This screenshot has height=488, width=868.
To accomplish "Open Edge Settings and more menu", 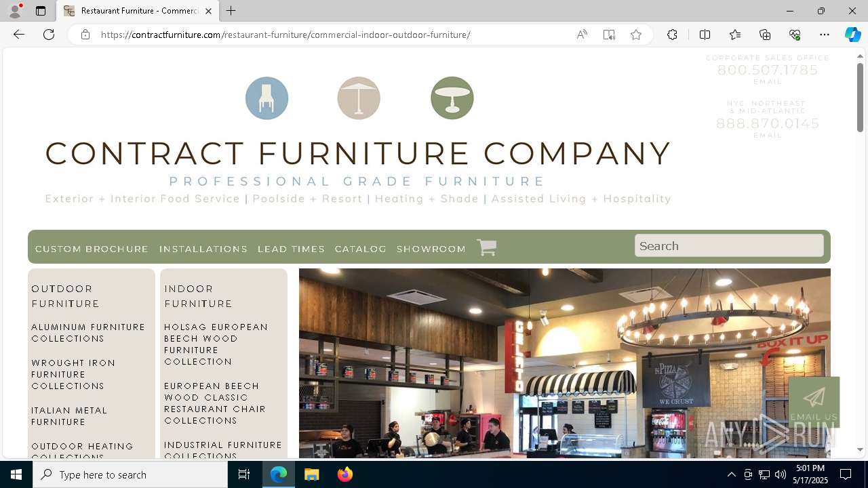I will point(825,35).
